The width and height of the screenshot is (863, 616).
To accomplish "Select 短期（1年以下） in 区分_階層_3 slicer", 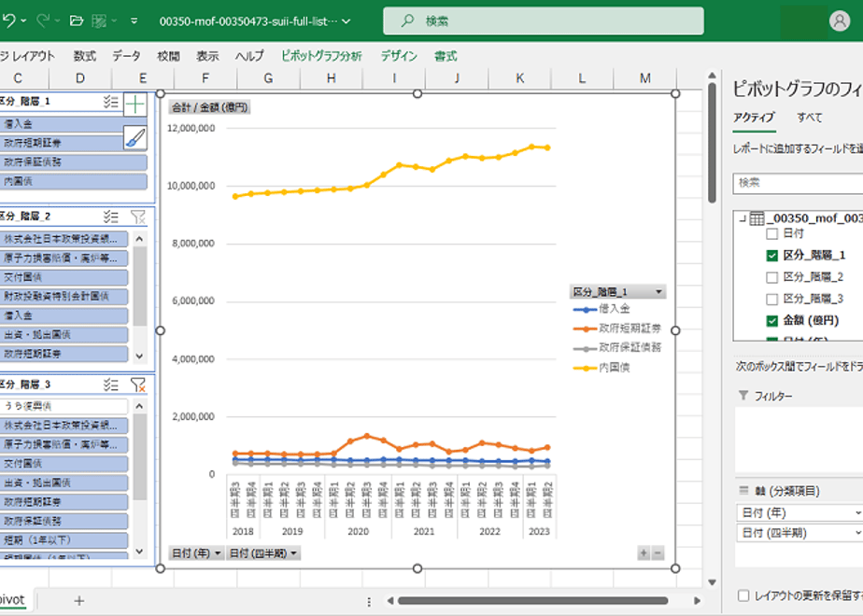I will tap(64, 540).
